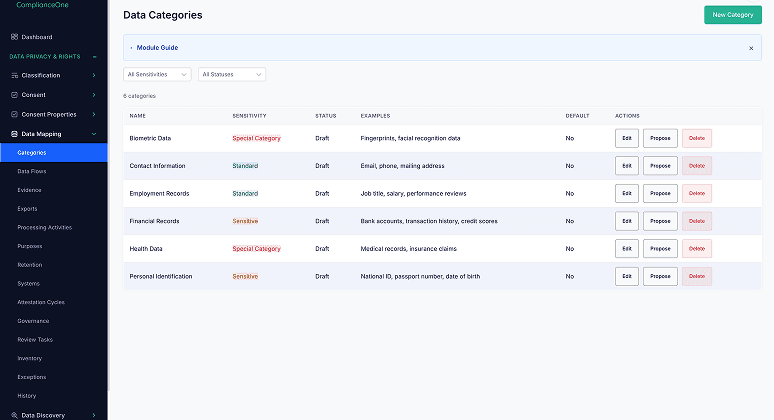Delete the Health Data category
This screenshot has height=420, width=774.
coord(697,249)
